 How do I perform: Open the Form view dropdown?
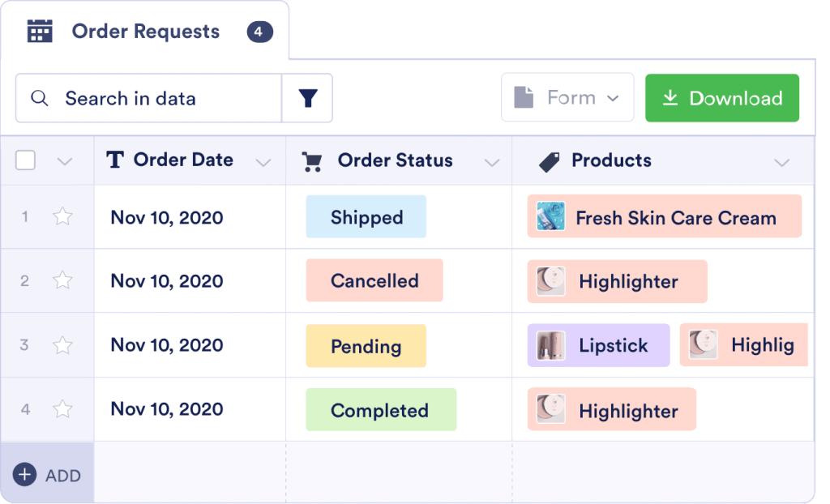(567, 98)
